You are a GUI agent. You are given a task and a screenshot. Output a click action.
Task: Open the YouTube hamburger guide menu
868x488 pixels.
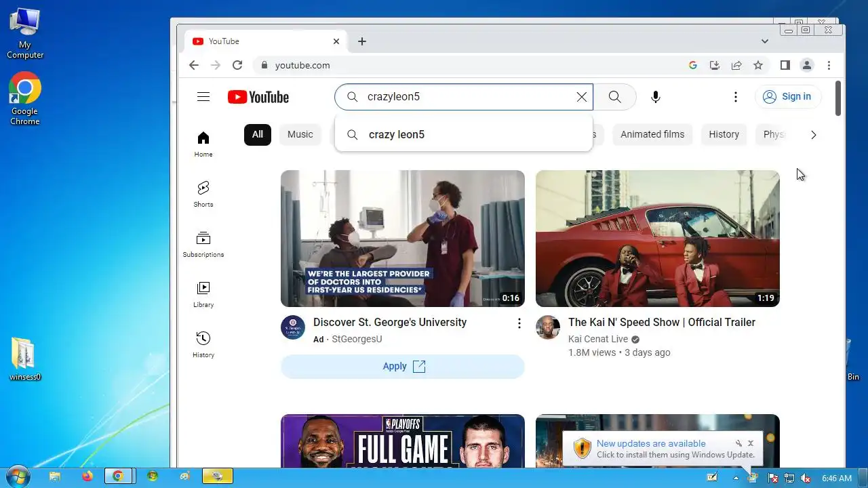point(203,97)
